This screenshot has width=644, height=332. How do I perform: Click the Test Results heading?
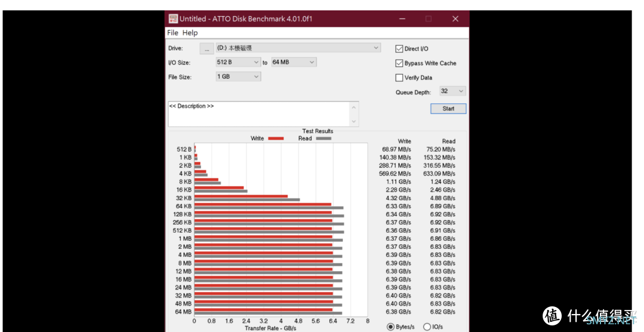click(317, 131)
